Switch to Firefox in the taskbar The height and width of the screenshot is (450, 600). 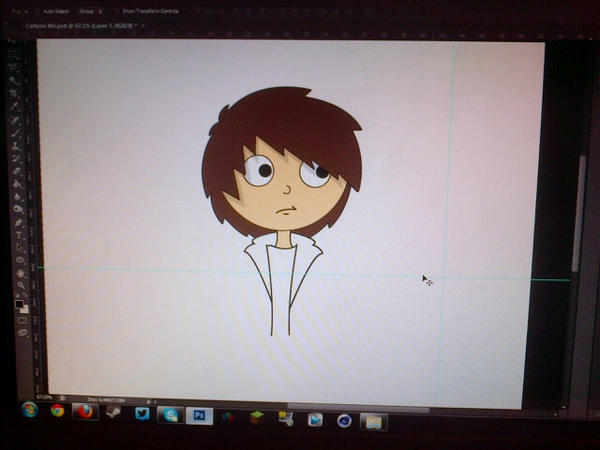[x=85, y=412]
